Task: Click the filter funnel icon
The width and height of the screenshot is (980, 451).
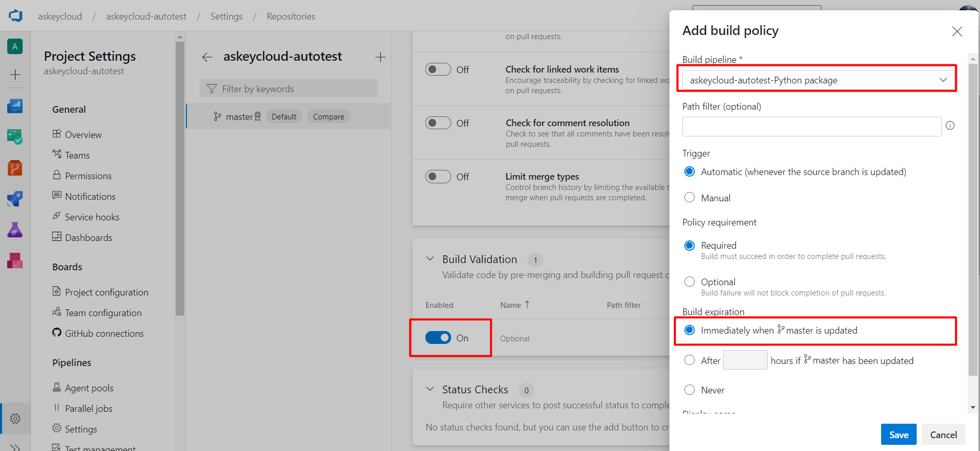Action: 212,89
